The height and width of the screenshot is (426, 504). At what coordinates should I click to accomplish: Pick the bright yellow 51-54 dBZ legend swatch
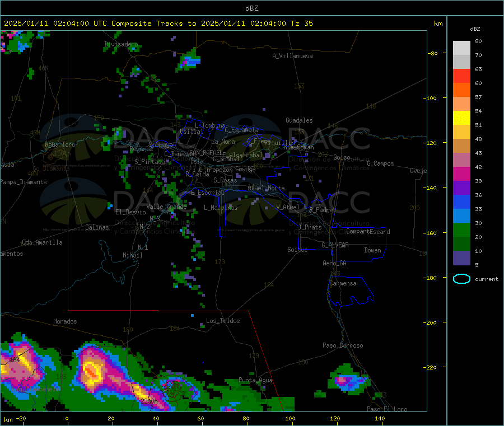pyautogui.click(x=461, y=118)
